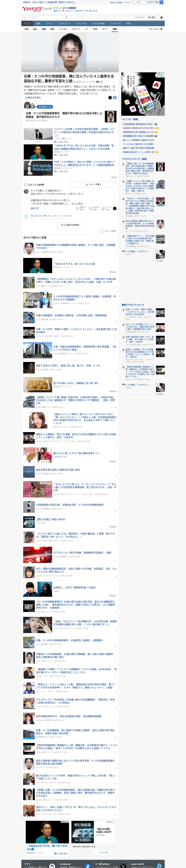Click the アプリ icon in the footer
This screenshot has height=868, width=186.
(x=52, y=866)
